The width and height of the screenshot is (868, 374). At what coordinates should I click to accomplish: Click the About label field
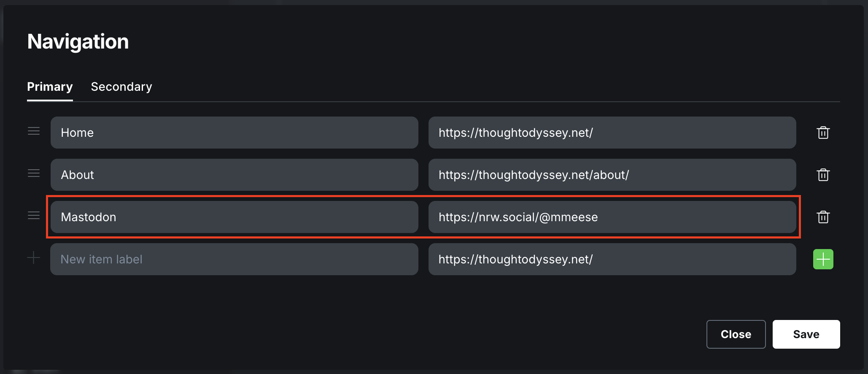pyautogui.click(x=234, y=175)
